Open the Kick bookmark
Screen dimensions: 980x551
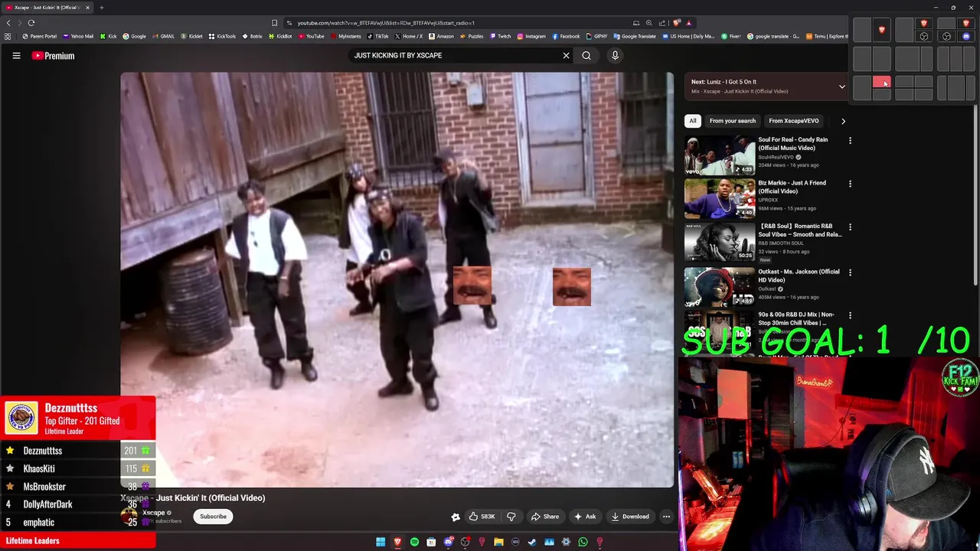click(x=107, y=36)
